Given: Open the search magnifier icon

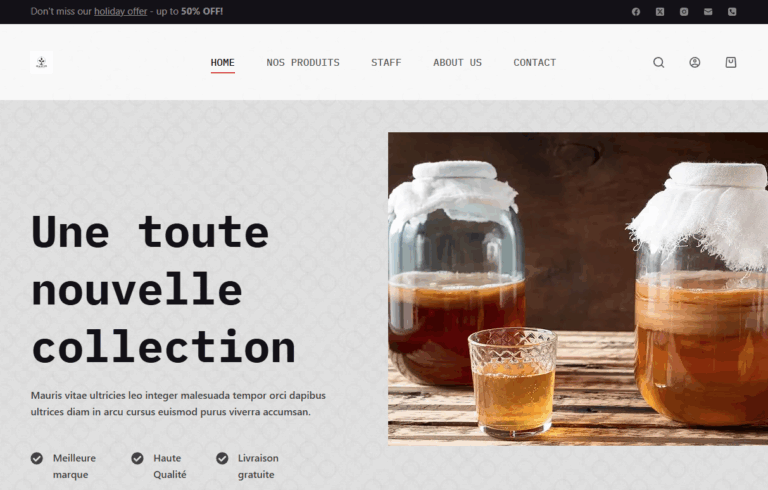Looking at the screenshot, I should pyautogui.click(x=659, y=62).
